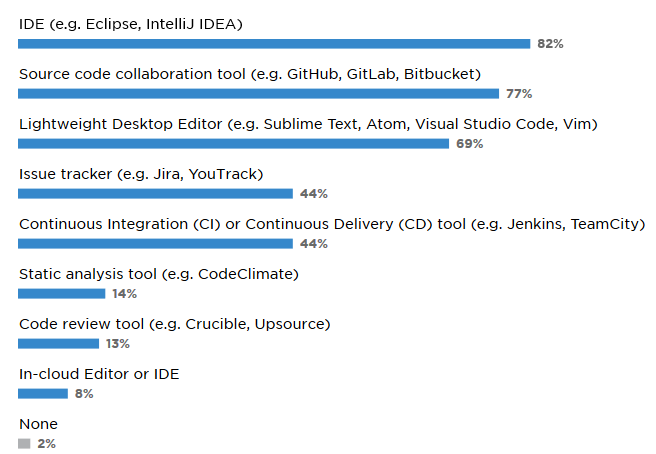Screen dimensions: 656x454
Task: Click the 14% value label
Action: tap(125, 294)
